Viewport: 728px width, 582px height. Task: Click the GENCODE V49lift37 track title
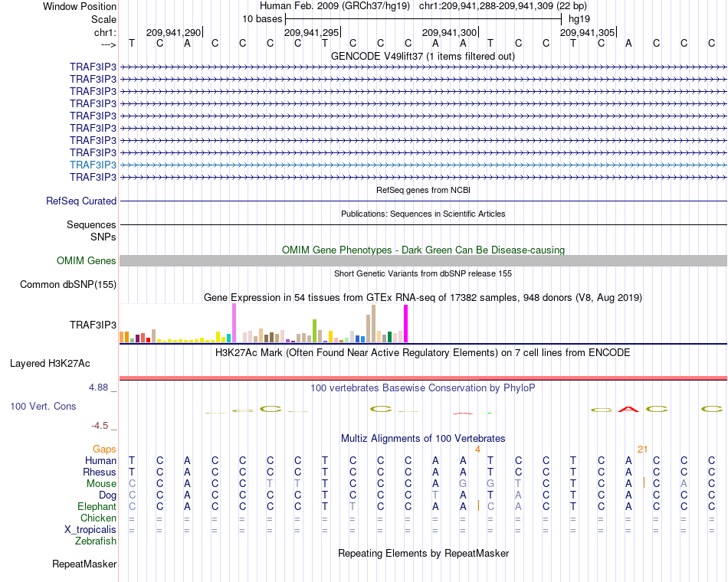click(x=423, y=56)
